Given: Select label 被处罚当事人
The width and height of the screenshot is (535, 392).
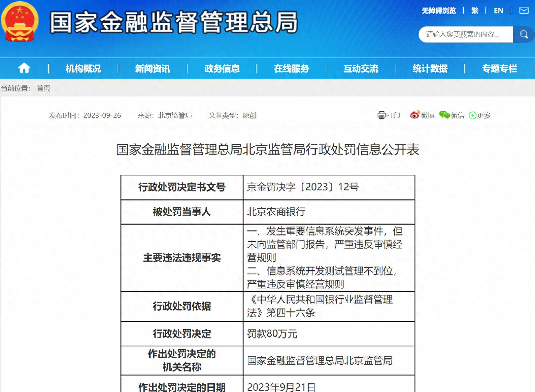Looking at the screenshot, I should coord(182,212).
